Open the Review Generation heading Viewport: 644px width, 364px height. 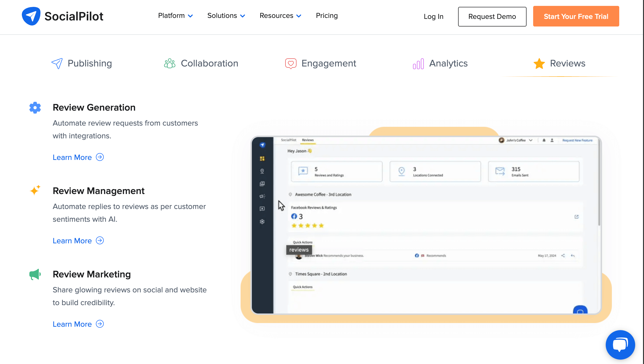(x=94, y=107)
